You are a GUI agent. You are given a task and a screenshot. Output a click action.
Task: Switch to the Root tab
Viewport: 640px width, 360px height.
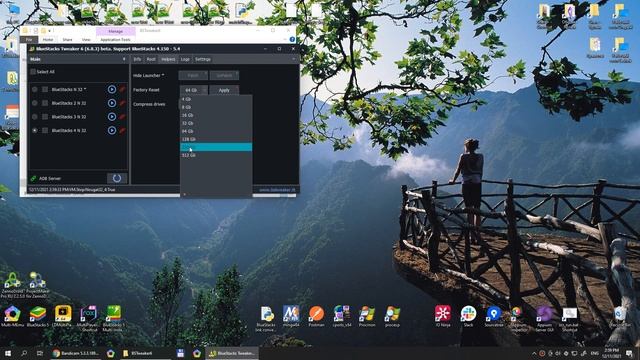click(x=151, y=59)
